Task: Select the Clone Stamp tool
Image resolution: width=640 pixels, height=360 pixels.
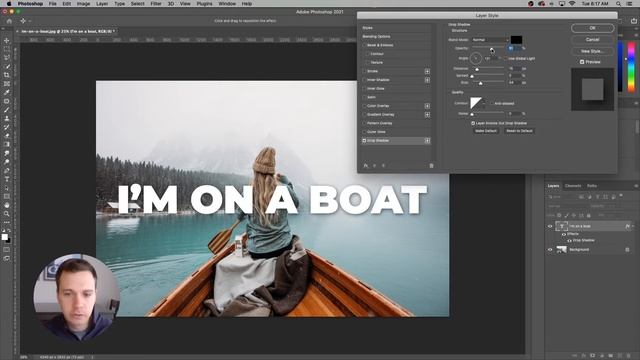Action: coord(7,118)
